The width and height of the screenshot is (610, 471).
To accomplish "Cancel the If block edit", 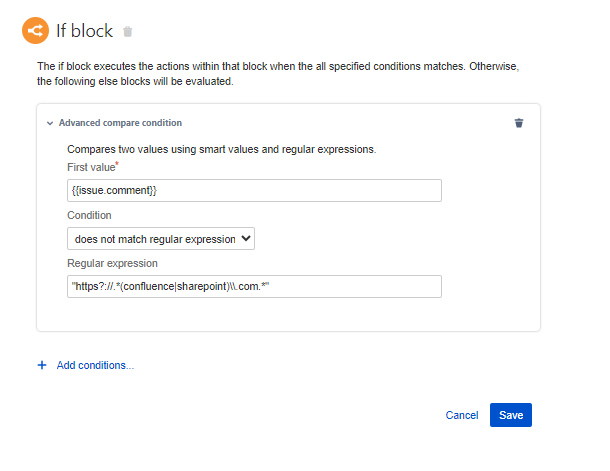I will (462, 415).
